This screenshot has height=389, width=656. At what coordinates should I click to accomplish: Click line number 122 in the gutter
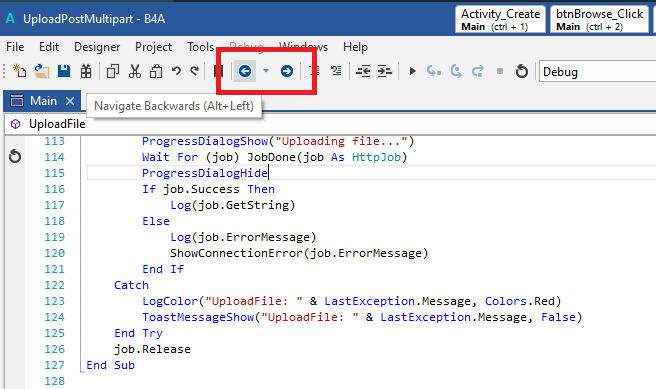(54, 285)
